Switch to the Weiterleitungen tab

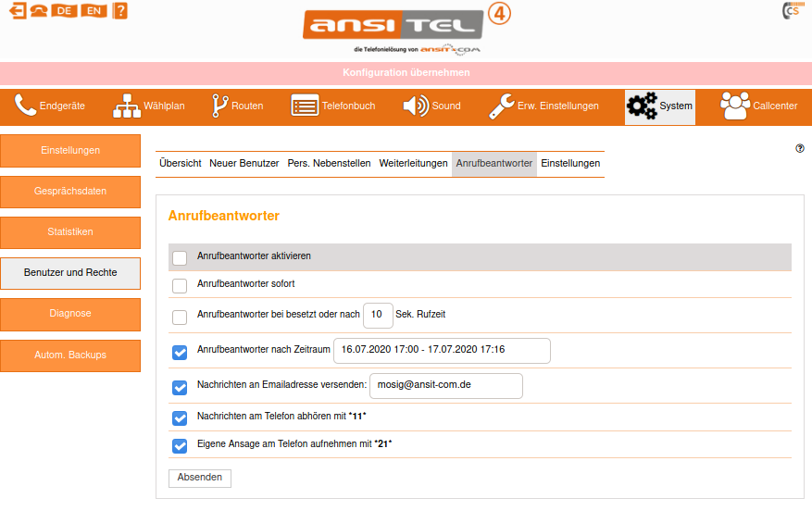[x=413, y=163]
